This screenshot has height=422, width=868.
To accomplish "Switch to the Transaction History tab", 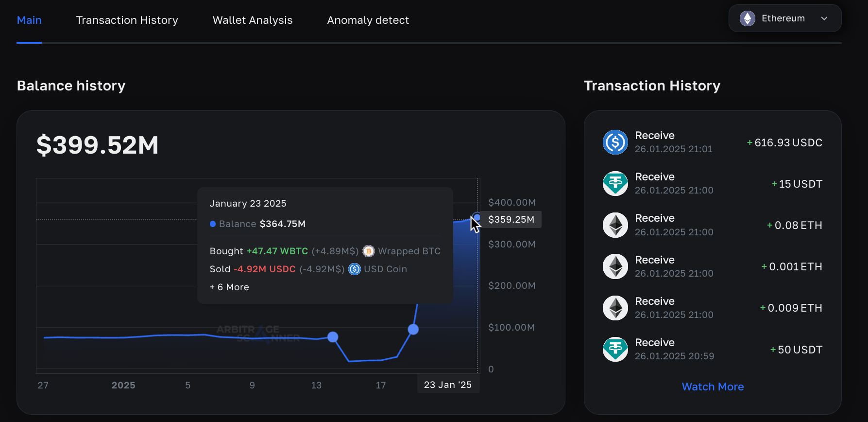I will 127,20.
